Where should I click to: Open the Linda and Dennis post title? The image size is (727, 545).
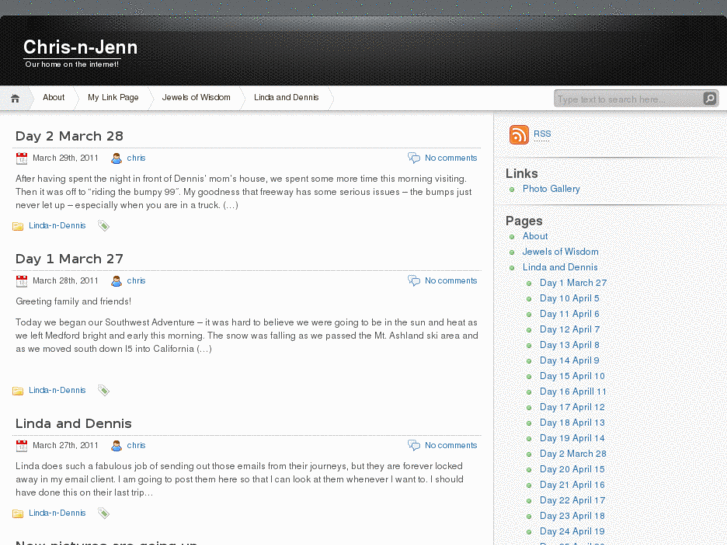tap(73, 423)
